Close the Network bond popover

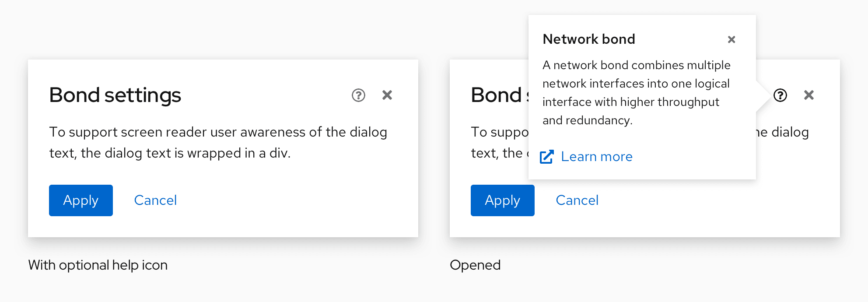point(731,39)
